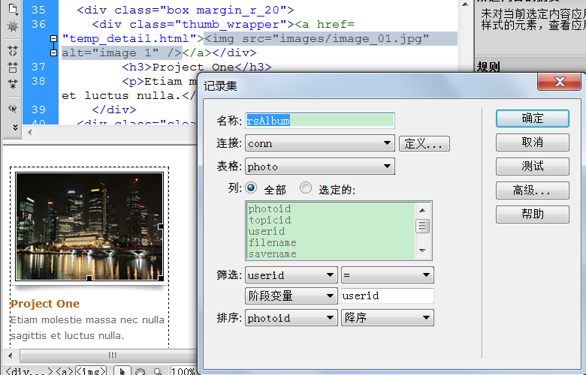
Task: Click the <div...> tag in tag selector
Action: tap(29, 371)
